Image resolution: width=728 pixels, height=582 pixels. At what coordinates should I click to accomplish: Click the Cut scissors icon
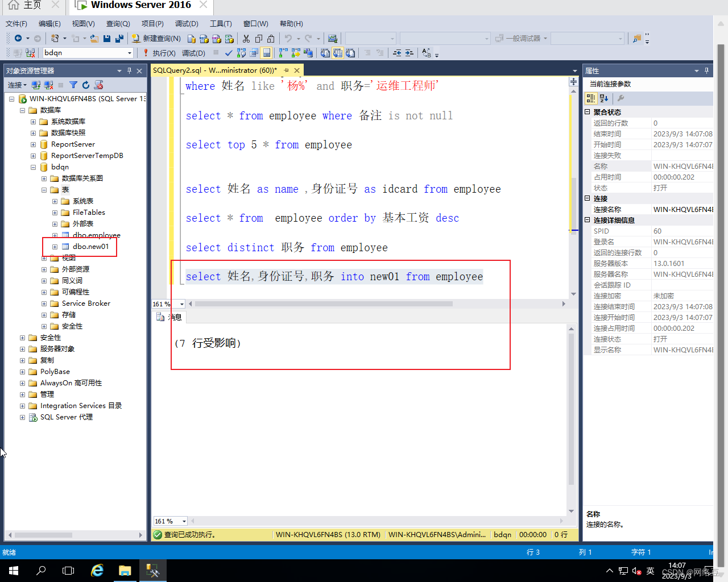(x=246, y=38)
